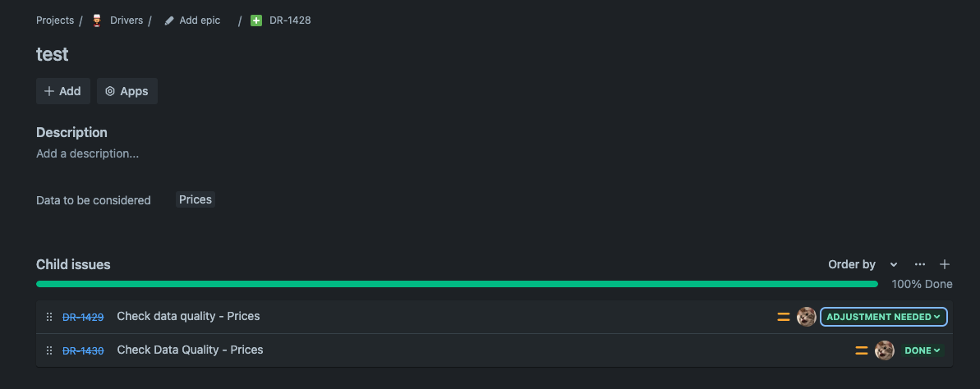
Task: Click the green issue type icon for DR-1428
Action: coord(256,21)
